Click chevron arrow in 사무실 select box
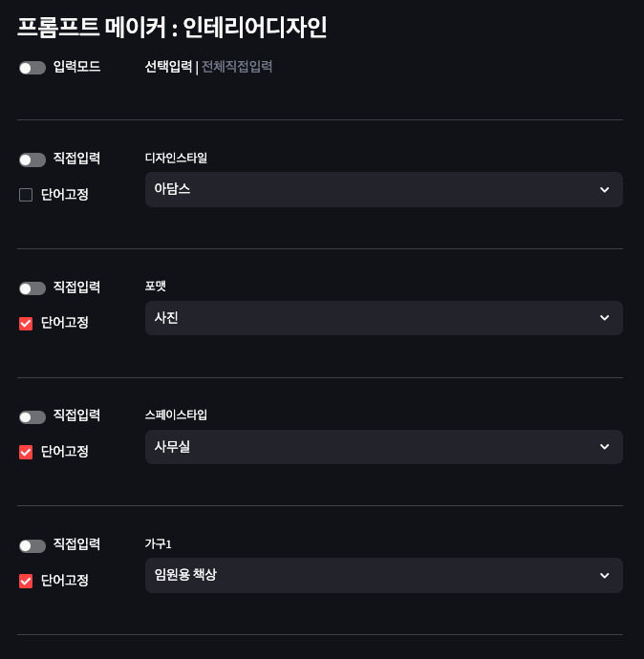Image resolution: width=644 pixels, height=659 pixels. pos(604,447)
